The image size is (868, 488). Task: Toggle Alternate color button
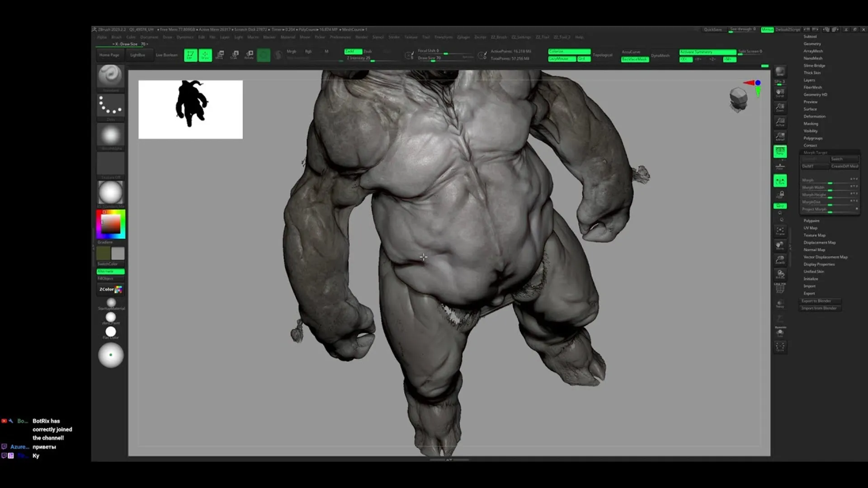click(x=111, y=272)
